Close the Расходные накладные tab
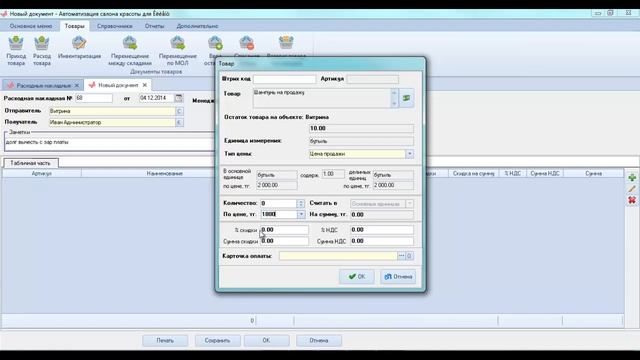640x360 pixels. coord(76,85)
